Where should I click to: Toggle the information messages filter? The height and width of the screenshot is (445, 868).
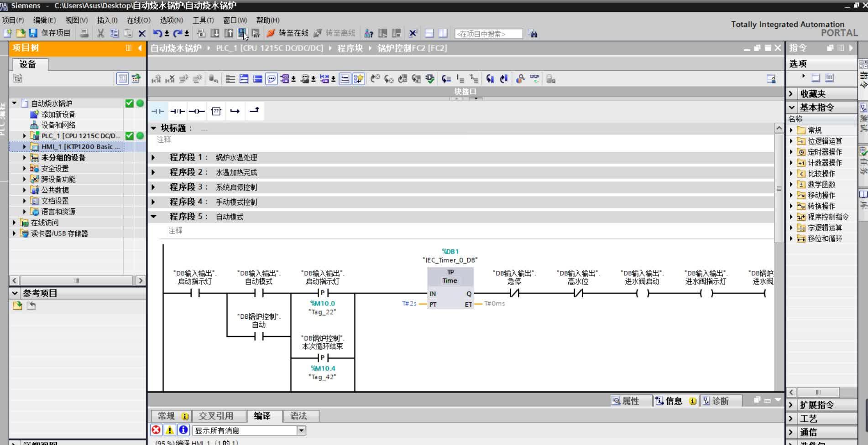click(x=183, y=430)
